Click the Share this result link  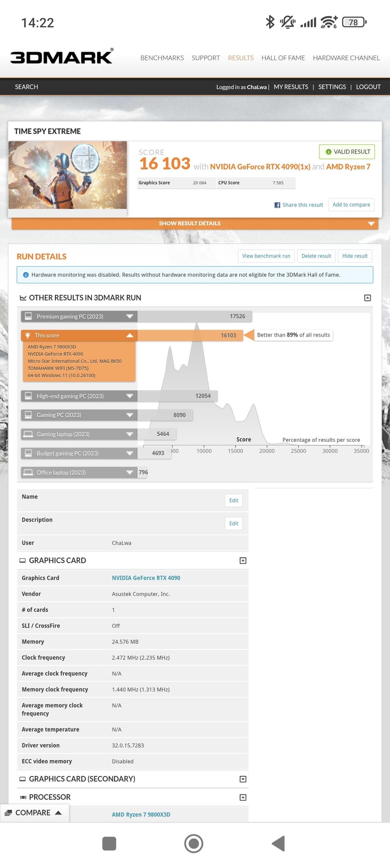click(x=303, y=205)
